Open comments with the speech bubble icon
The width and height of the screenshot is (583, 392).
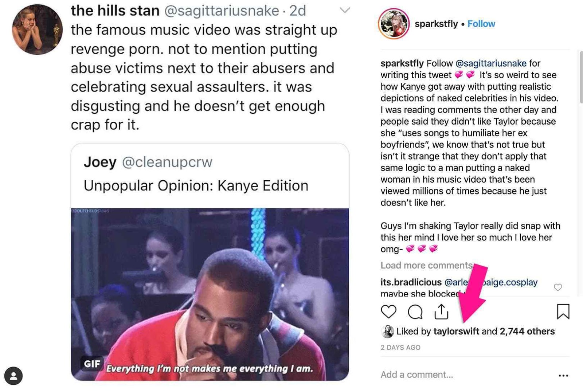point(415,312)
